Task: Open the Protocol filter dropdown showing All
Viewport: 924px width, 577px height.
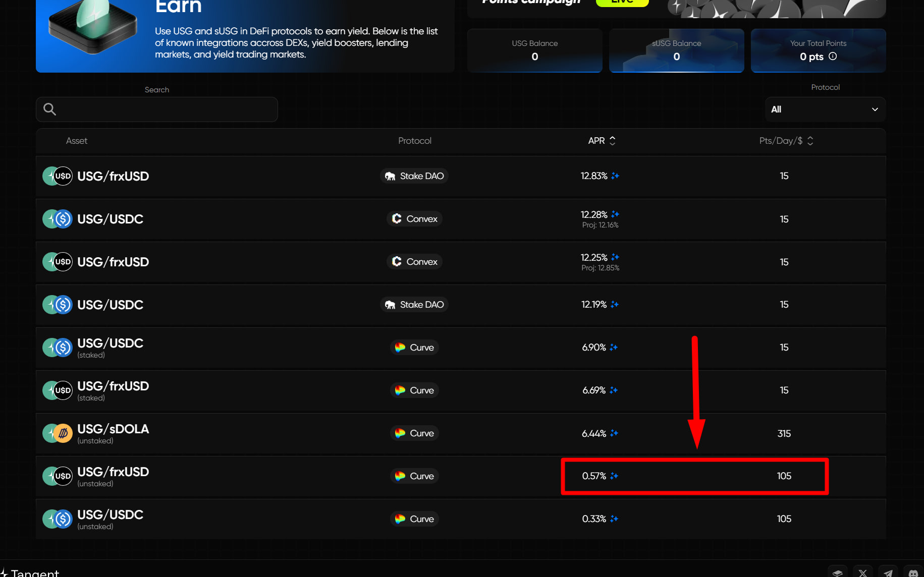Action: click(x=825, y=109)
